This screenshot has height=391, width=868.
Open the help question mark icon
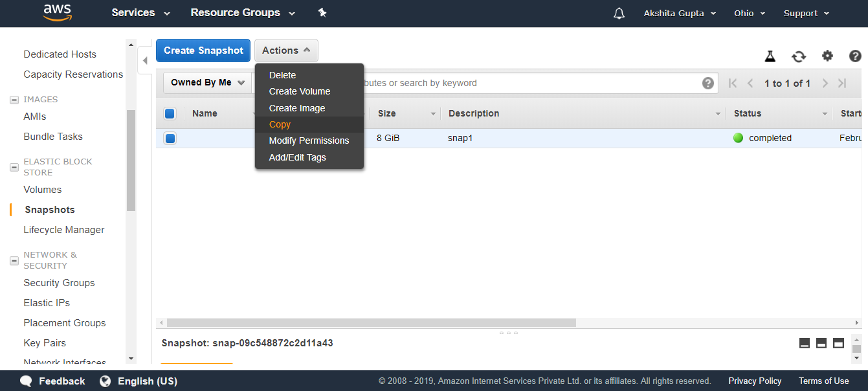pyautogui.click(x=855, y=56)
